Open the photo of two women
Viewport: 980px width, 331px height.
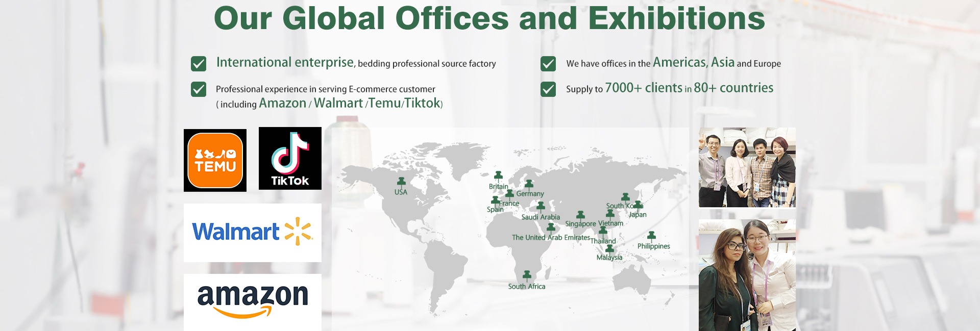click(747, 275)
